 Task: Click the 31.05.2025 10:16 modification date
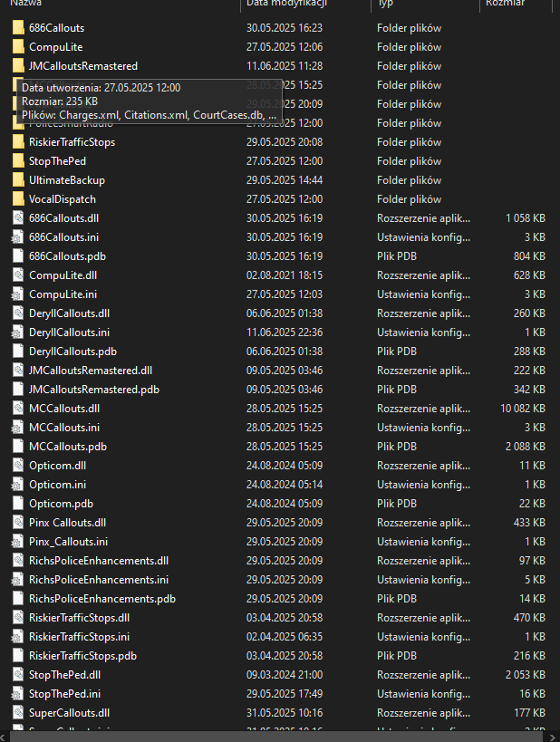[284, 713]
